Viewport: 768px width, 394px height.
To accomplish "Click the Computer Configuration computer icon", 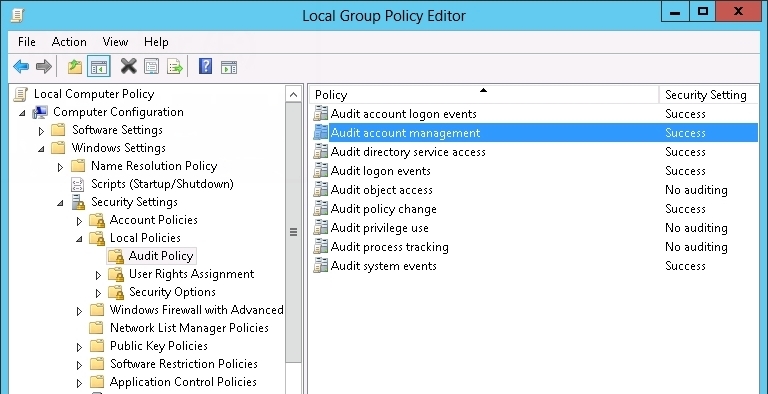I will (40, 112).
